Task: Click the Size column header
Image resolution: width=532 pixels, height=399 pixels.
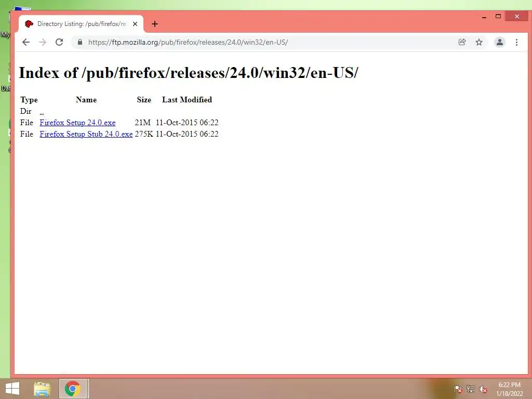Action: (x=144, y=100)
